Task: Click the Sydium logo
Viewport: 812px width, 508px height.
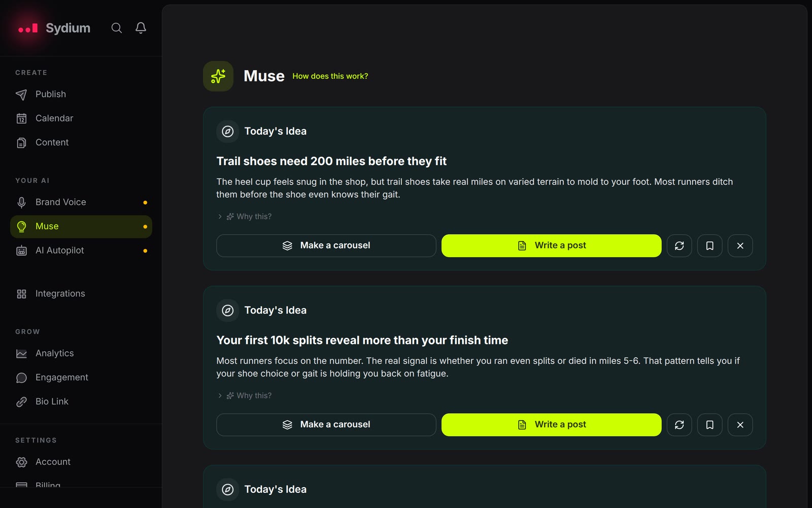Action: (x=54, y=28)
